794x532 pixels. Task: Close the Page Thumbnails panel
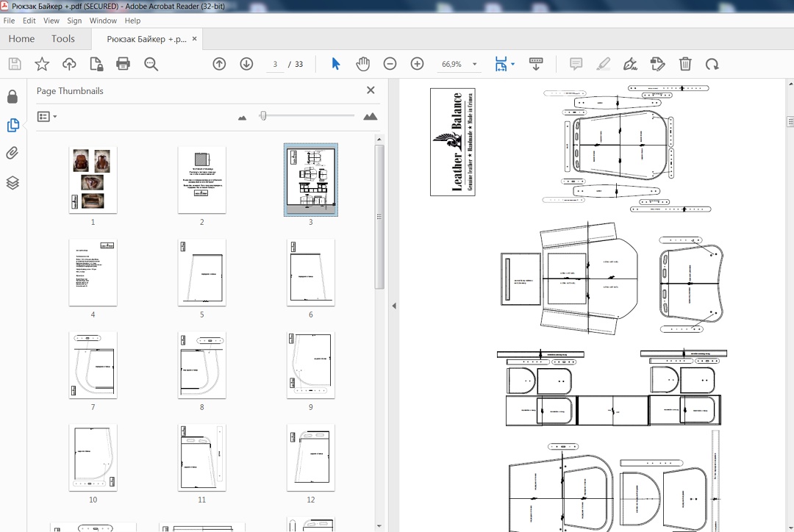[371, 90]
